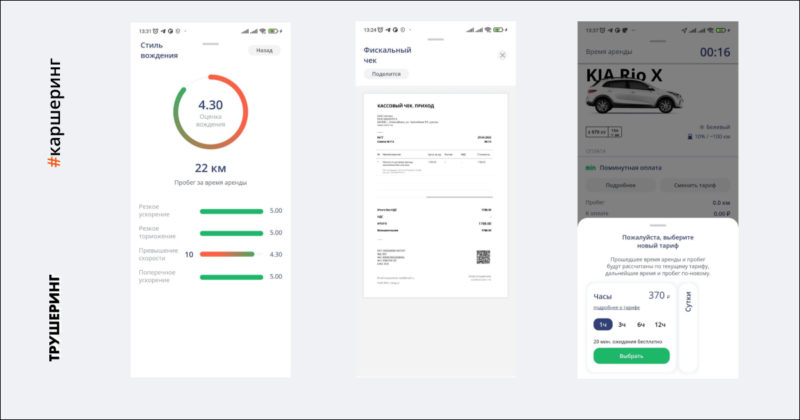Click the drag handle on Стиль вождения screen
The image size is (800, 420).
tap(210, 44)
